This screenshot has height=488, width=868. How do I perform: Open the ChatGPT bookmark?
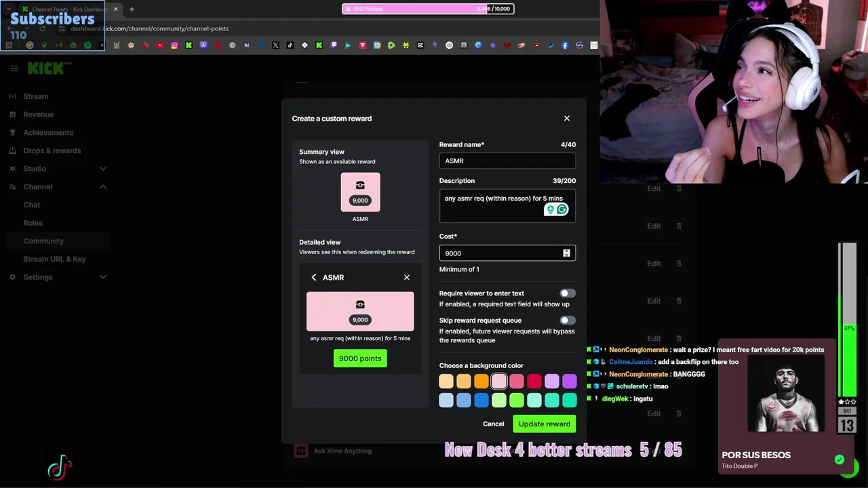click(232, 45)
